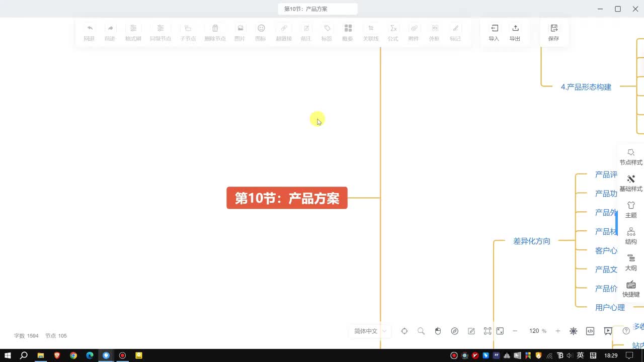Click the locate root node crosshair icon
644x362 pixels.
(405, 331)
